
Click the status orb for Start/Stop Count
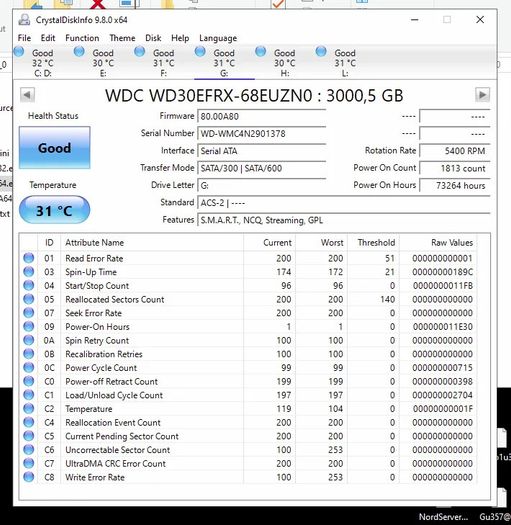(x=29, y=286)
